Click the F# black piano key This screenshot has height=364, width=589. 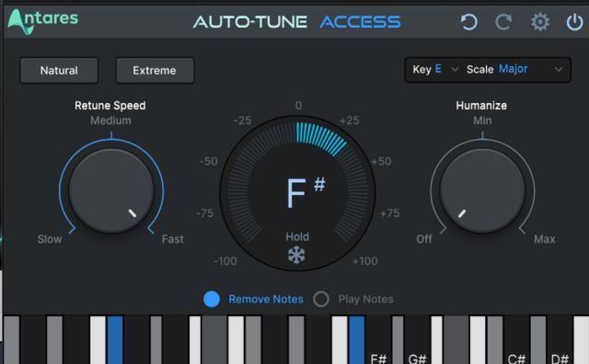pyautogui.click(x=378, y=339)
